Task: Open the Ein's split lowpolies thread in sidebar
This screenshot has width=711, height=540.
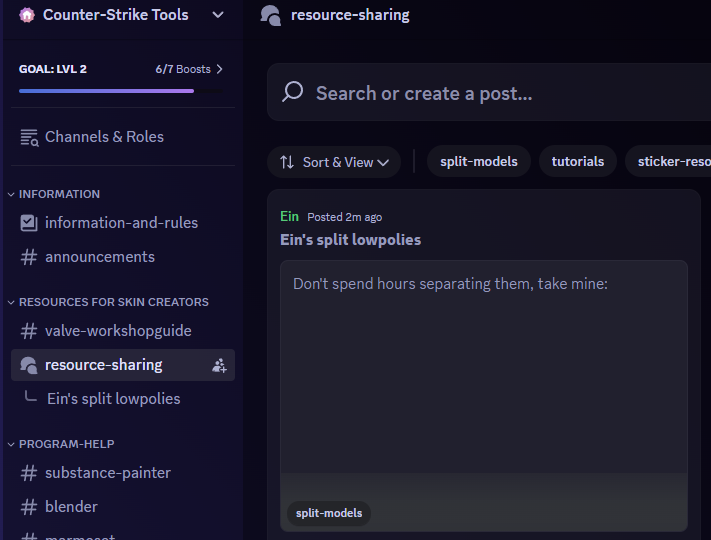Action: (114, 399)
